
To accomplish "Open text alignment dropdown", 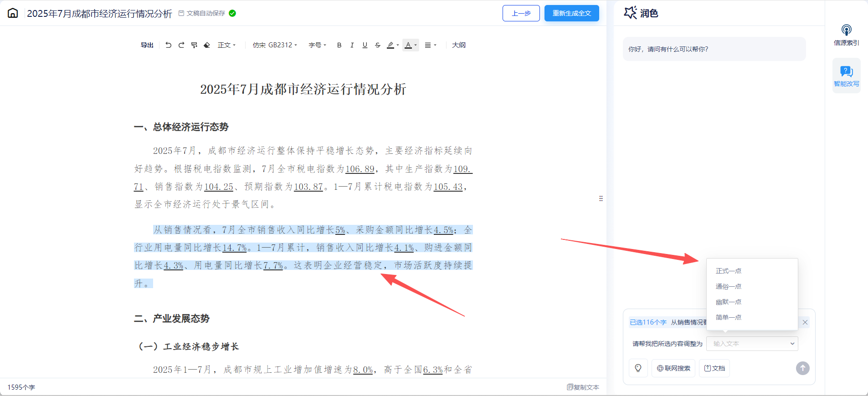I will coord(430,45).
